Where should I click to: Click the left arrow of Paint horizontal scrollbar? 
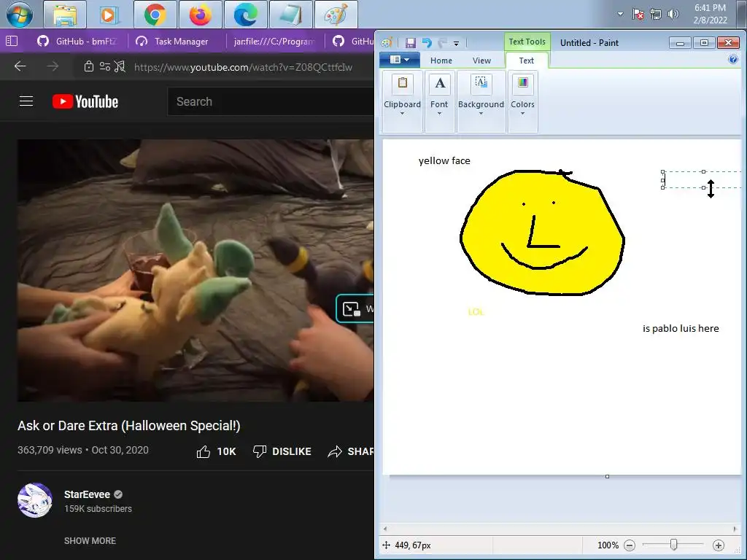click(385, 529)
